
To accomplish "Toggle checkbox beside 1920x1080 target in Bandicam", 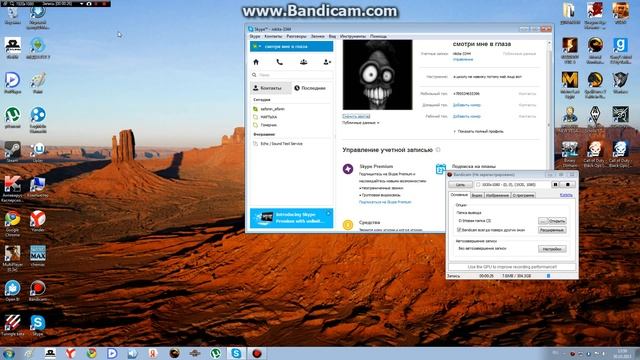I will (x=478, y=185).
